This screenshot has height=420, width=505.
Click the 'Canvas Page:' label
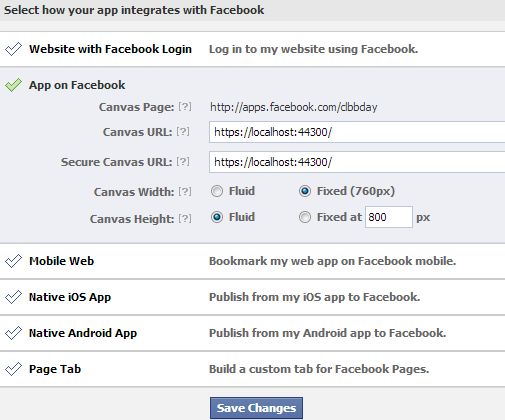click(x=137, y=107)
